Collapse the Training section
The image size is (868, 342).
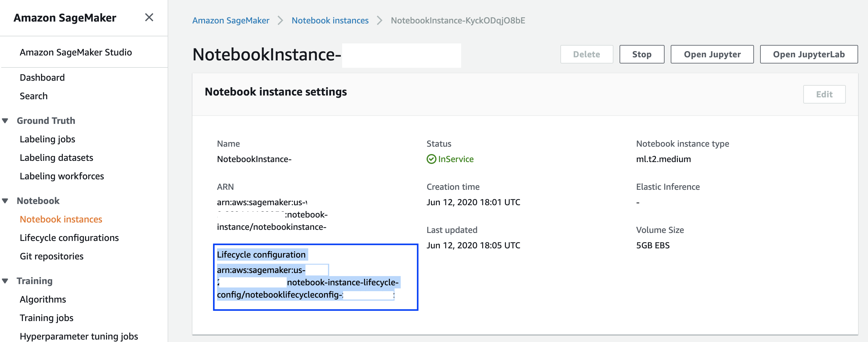tap(5, 281)
